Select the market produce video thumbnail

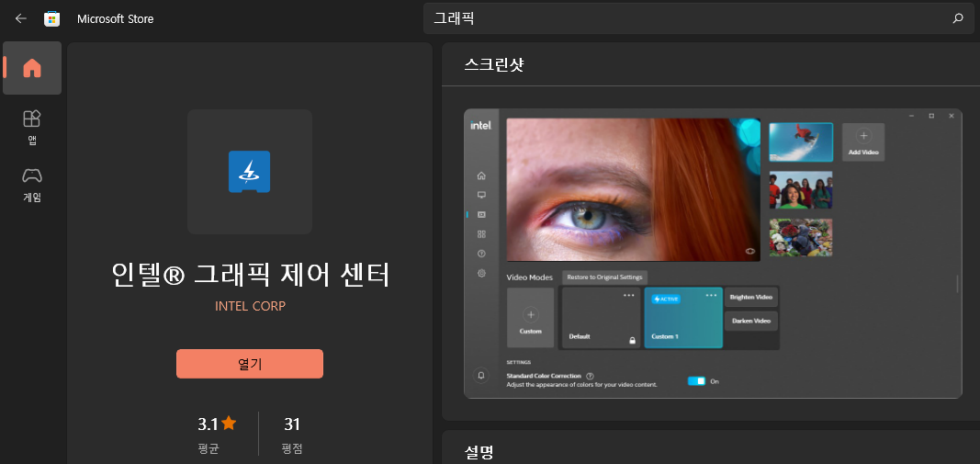801,238
